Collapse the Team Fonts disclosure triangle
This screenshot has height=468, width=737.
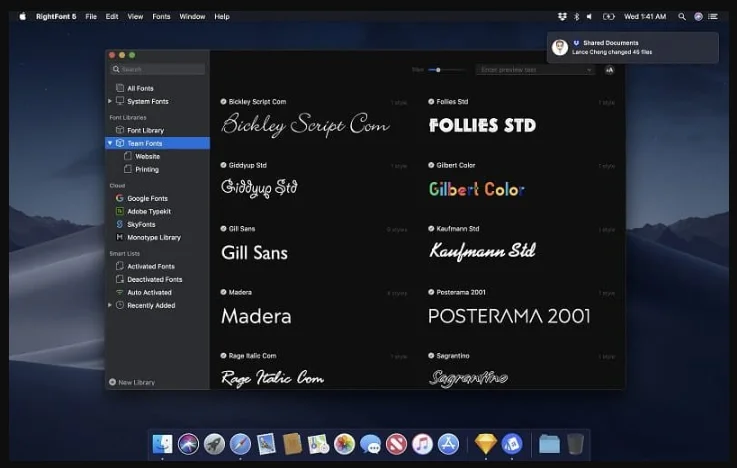110,143
